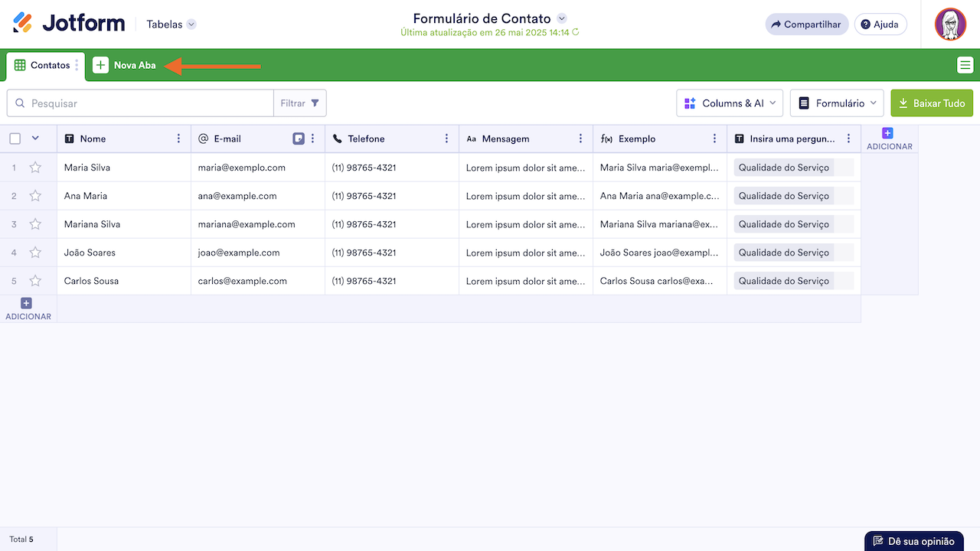This screenshot has height=551, width=980.
Task: Click the plus icon to add a row
Action: pyautogui.click(x=26, y=303)
